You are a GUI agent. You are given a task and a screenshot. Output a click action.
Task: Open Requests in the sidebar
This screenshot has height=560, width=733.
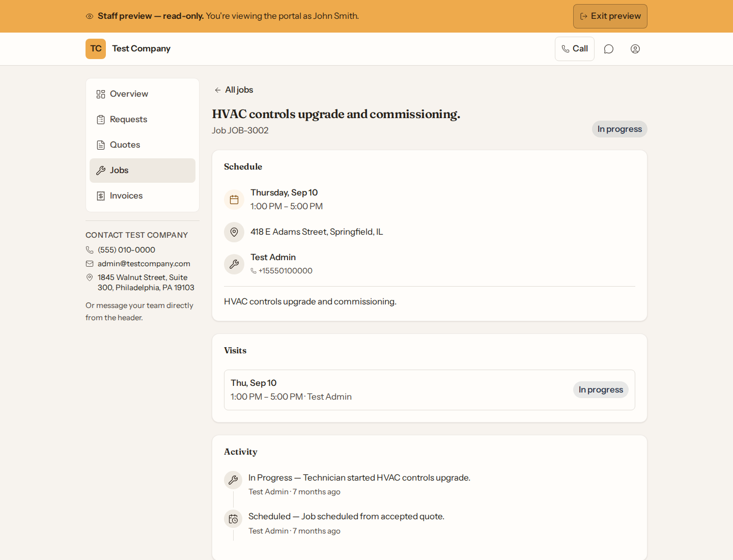143,120
